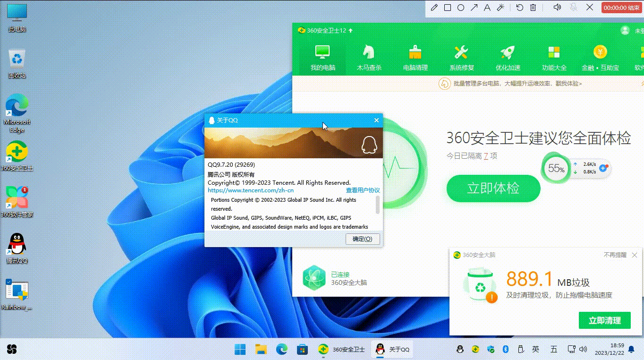This screenshot has height=360, width=644.
Task: Select the magic wand highlighter tool
Action: pos(501,8)
